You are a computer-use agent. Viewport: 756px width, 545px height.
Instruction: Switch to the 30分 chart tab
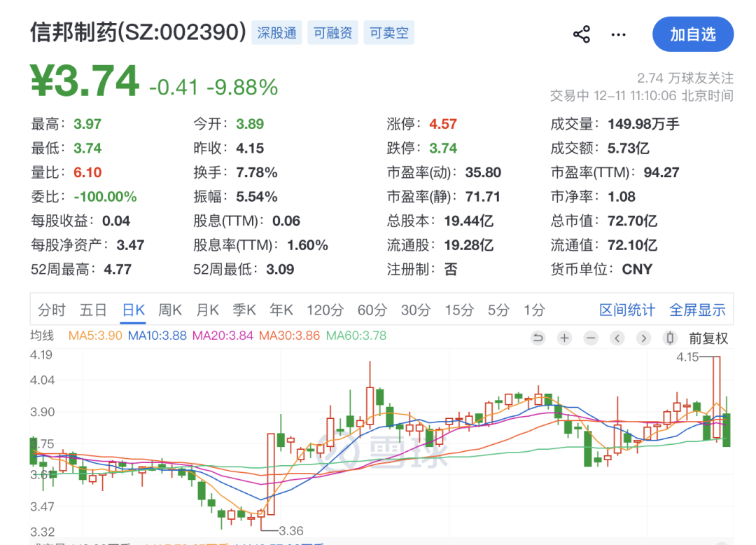(416, 310)
